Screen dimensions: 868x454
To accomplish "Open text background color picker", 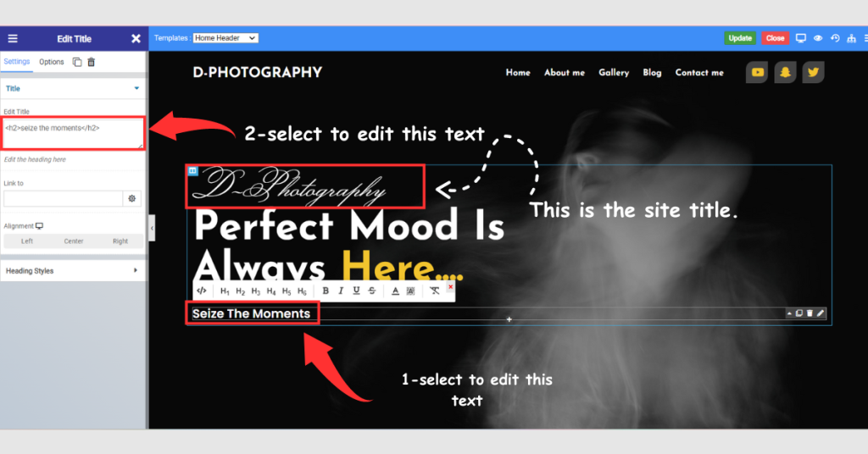I will [411, 291].
